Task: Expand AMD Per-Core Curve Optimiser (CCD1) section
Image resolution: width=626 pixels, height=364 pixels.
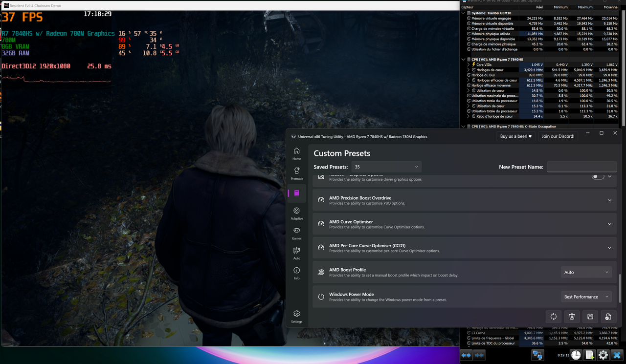Action: (x=609, y=248)
